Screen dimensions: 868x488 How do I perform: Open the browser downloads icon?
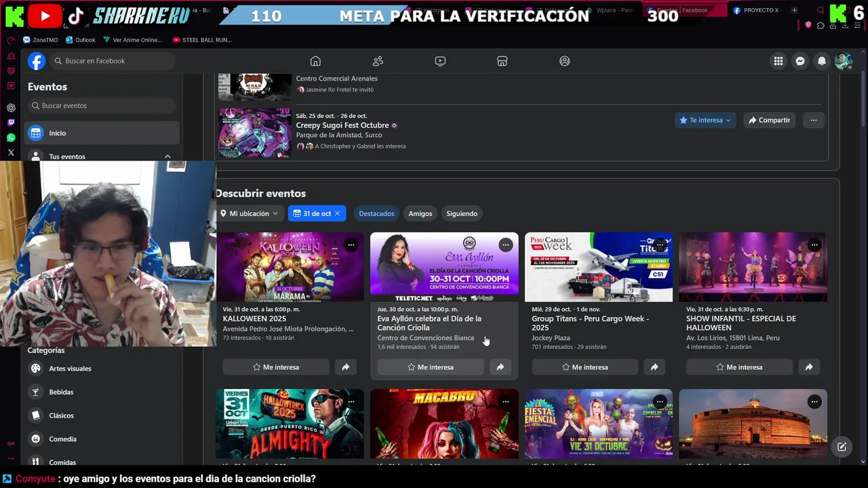[x=846, y=25]
